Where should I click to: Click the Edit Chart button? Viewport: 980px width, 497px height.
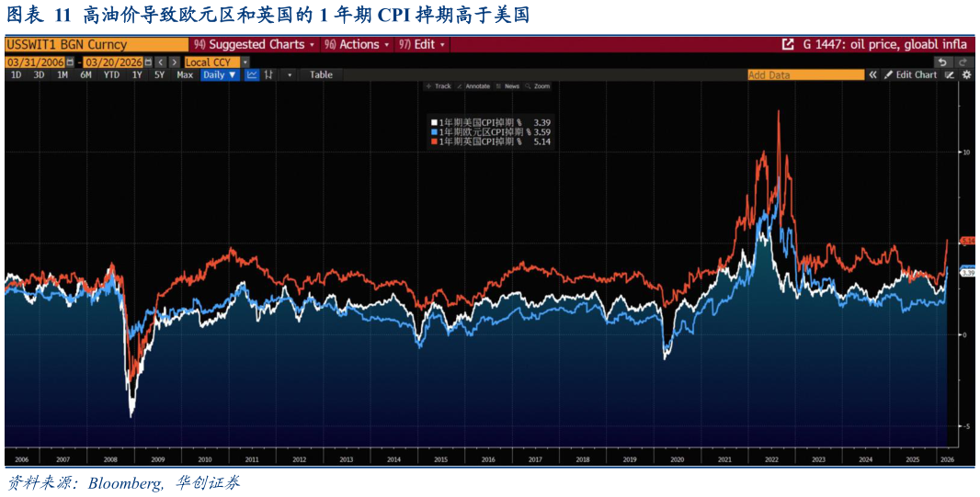point(909,75)
